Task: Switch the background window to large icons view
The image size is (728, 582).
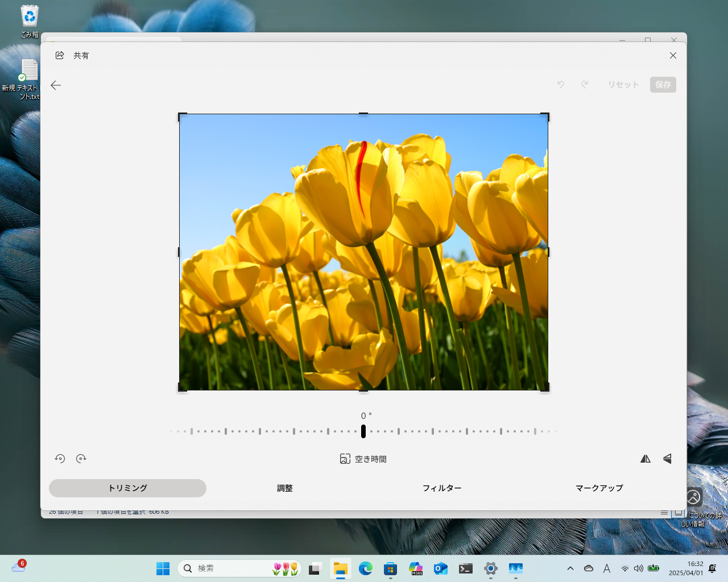Action: [678, 513]
